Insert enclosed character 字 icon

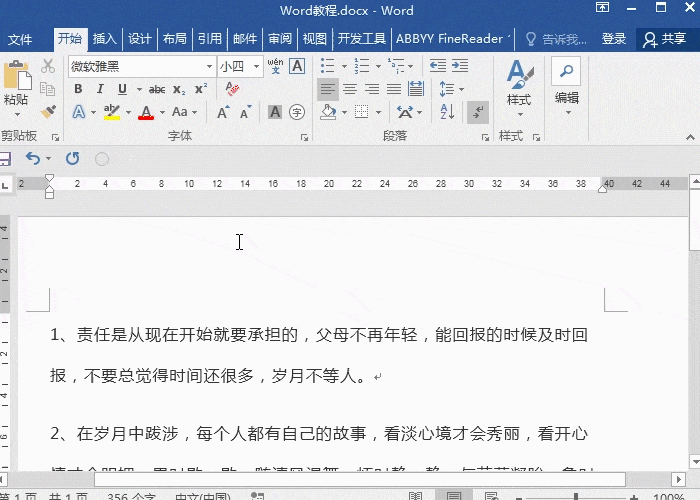point(297,112)
